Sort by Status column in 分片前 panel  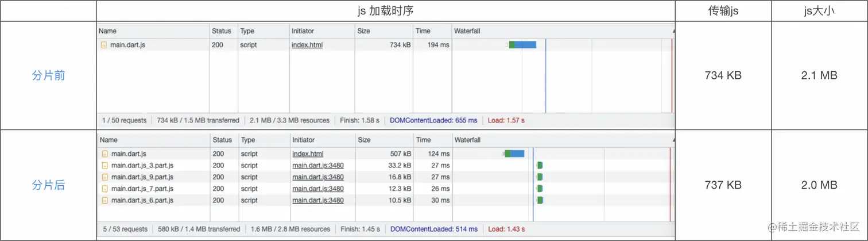coord(222,31)
